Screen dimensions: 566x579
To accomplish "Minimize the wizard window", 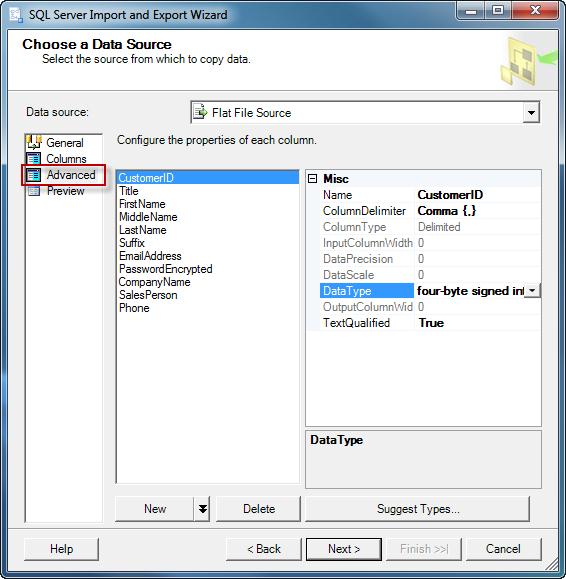I will point(471,10).
